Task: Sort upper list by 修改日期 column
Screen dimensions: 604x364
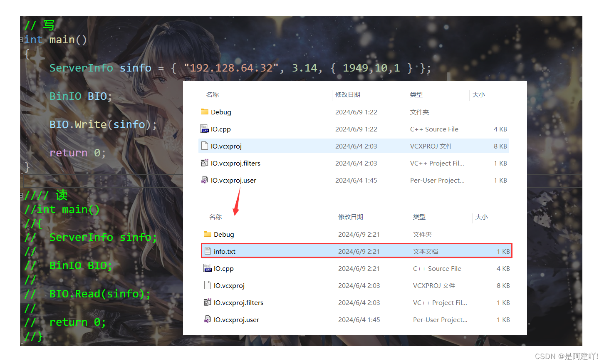Action: (348, 95)
